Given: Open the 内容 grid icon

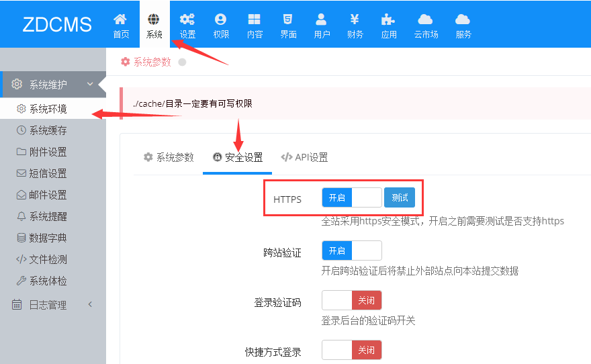Looking at the screenshot, I should (x=255, y=19).
